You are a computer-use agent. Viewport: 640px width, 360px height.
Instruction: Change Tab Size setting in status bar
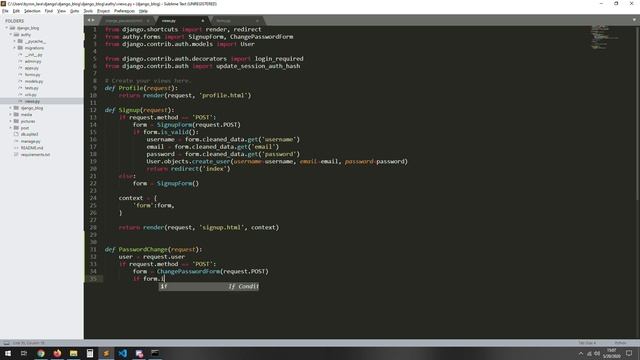(x=587, y=343)
